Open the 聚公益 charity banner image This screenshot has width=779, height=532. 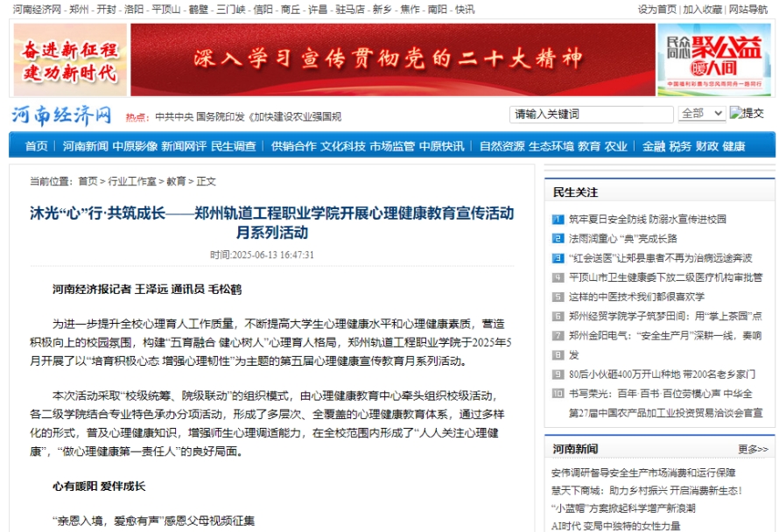715,59
